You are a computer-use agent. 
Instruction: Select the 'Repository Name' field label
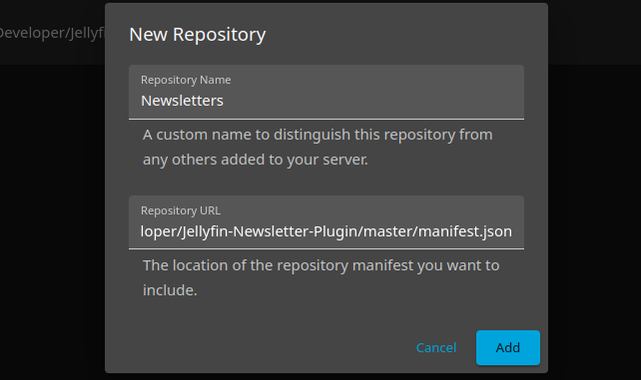click(x=186, y=80)
